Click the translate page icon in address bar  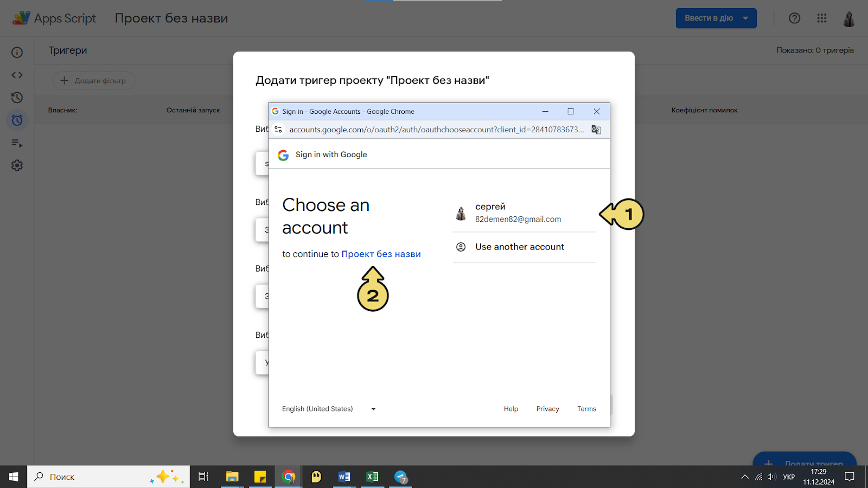coord(596,130)
